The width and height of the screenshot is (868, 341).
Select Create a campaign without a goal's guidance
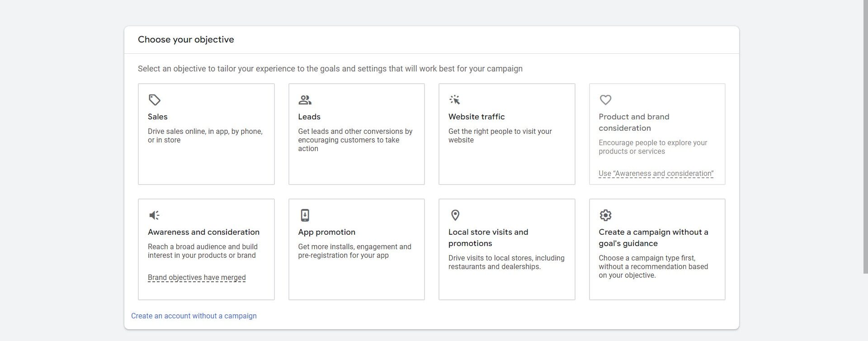[x=653, y=237]
